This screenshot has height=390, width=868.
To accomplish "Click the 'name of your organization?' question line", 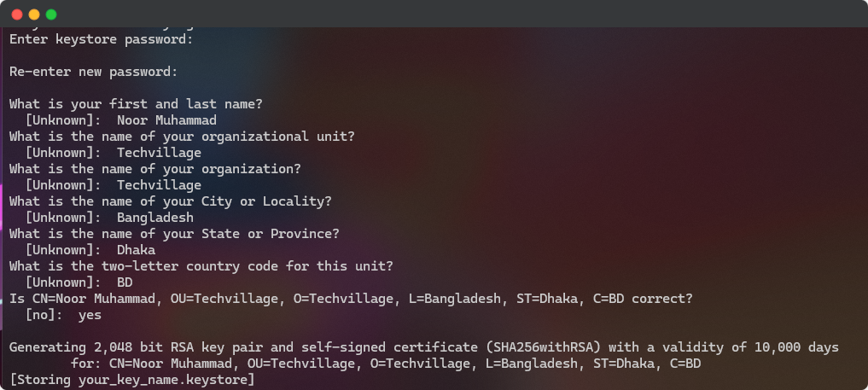I will click(x=155, y=169).
